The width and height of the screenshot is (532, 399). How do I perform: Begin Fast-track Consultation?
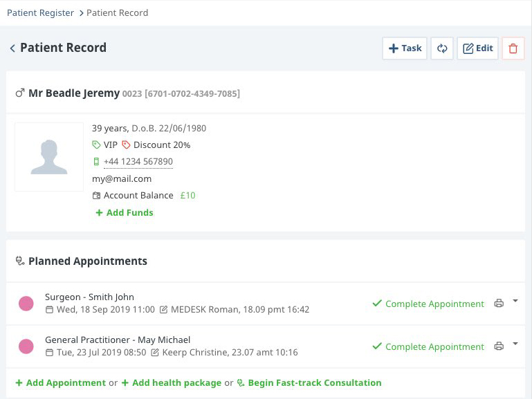click(x=309, y=382)
